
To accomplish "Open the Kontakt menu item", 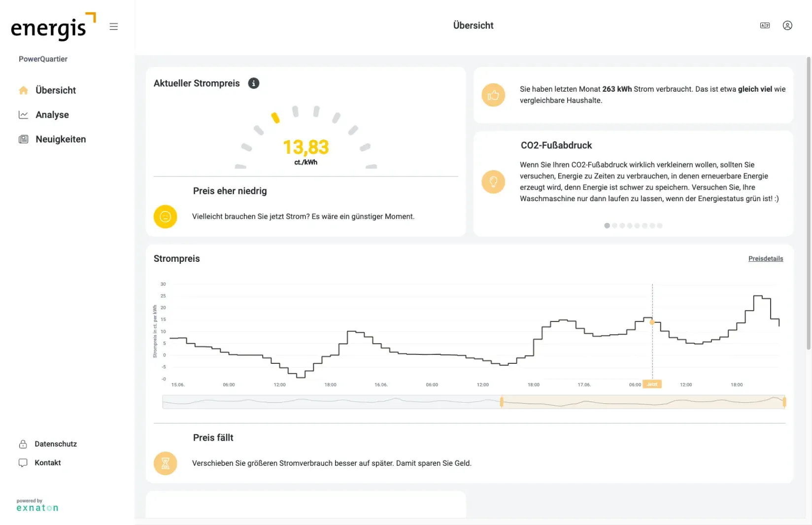I will pos(47,462).
